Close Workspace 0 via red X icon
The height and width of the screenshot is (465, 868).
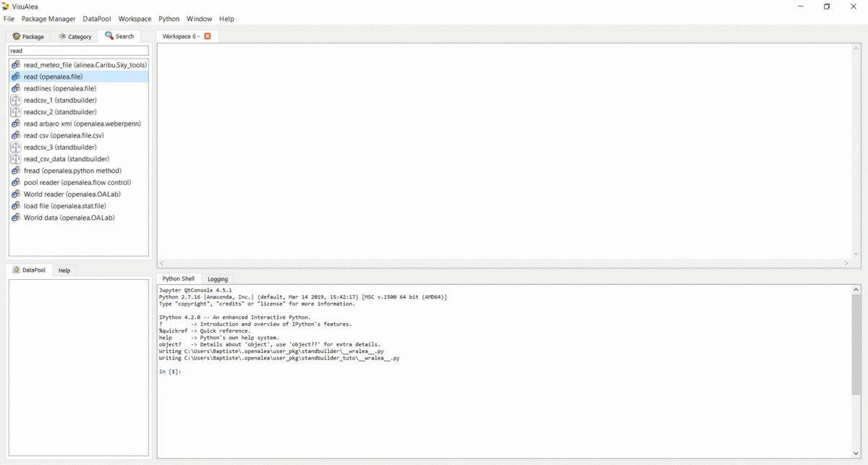tap(208, 36)
